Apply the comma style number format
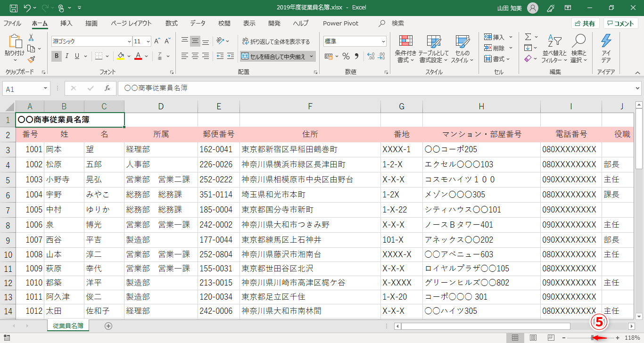The image size is (644, 343). point(357,57)
